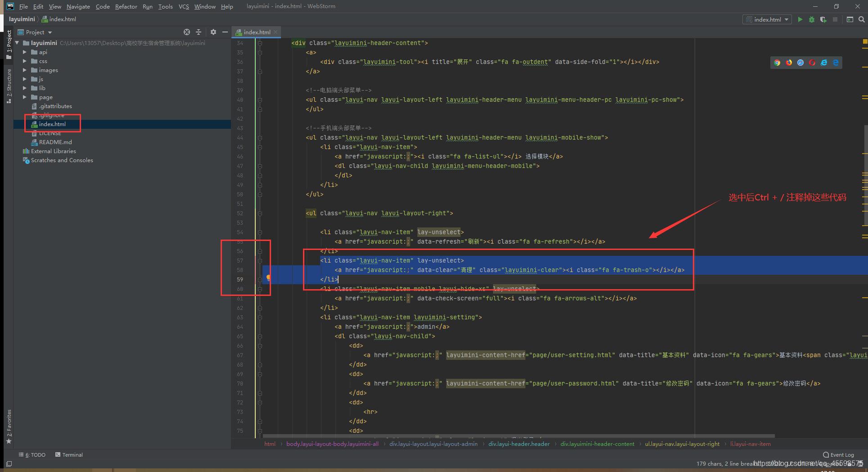The width and height of the screenshot is (868, 472).
Task: Select the index.html editor tab
Action: pos(257,32)
